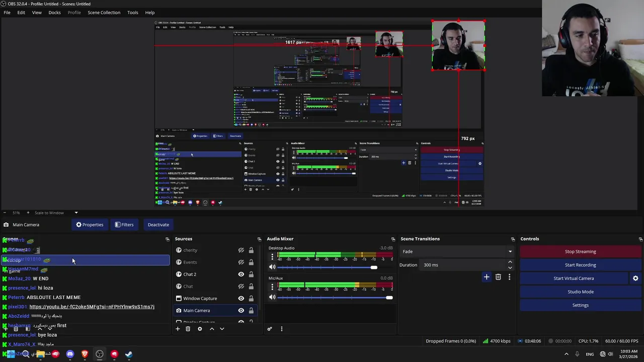Hide the Window Capture source
The image size is (644, 362).
coord(241,298)
